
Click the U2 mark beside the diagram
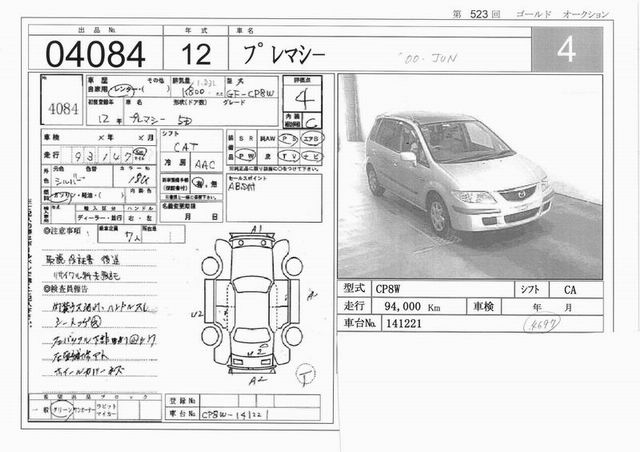coord(197,314)
